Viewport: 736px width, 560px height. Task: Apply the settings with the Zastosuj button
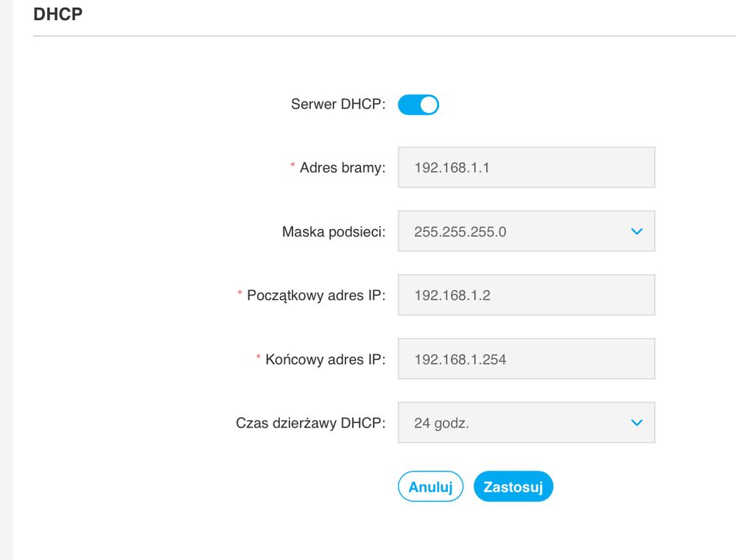coord(513,486)
